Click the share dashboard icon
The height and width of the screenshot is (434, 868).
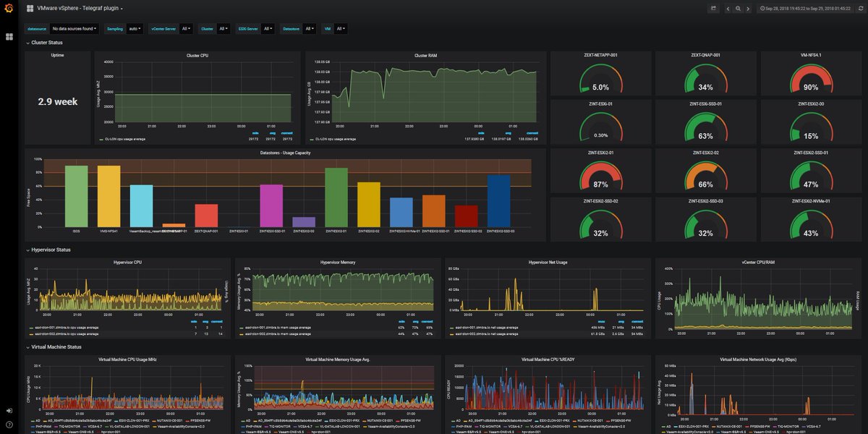714,9
